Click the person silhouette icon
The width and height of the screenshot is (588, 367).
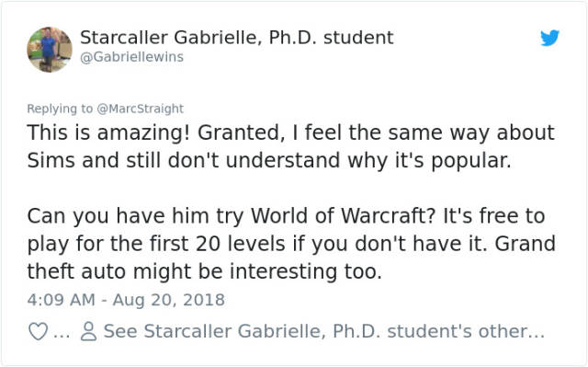pos(89,331)
